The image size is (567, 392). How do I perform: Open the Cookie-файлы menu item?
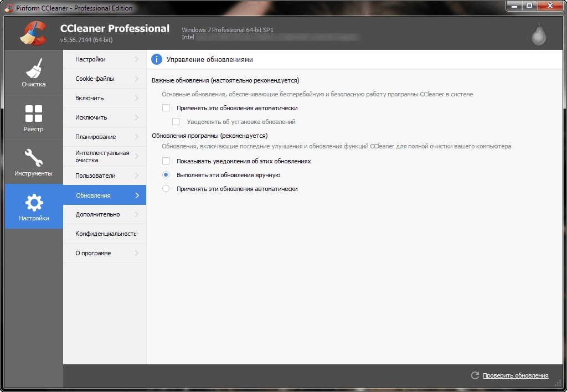point(105,79)
